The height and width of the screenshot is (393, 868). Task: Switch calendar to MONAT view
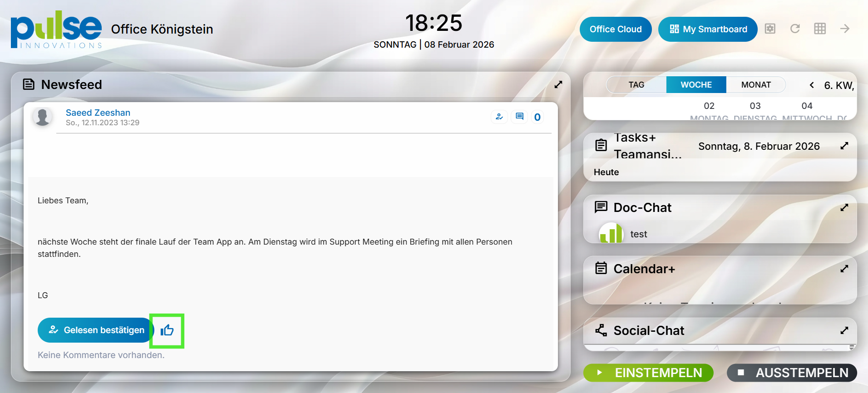pyautogui.click(x=756, y=85)
